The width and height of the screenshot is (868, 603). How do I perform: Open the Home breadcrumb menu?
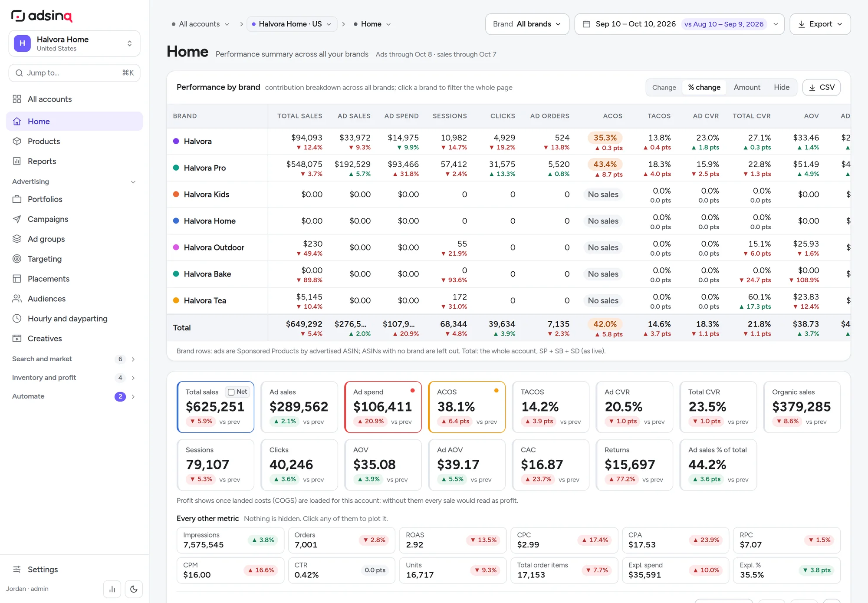point(372,24)
